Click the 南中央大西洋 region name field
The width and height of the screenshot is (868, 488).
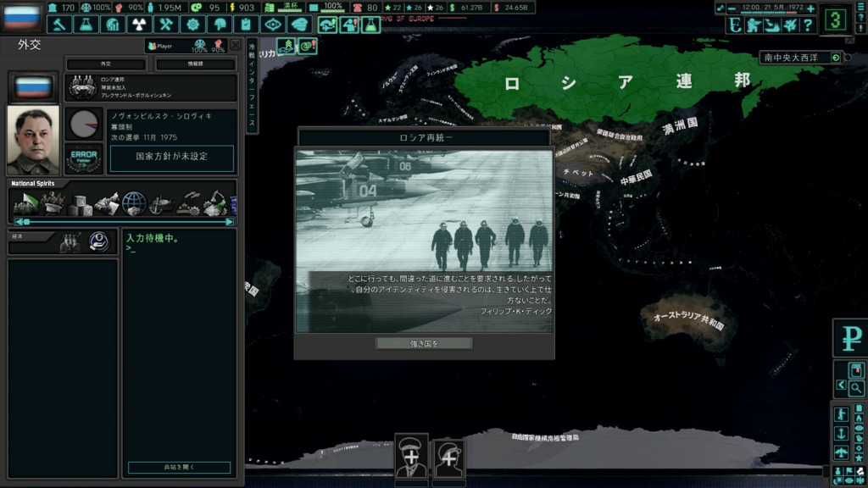(x=795, y=58)
